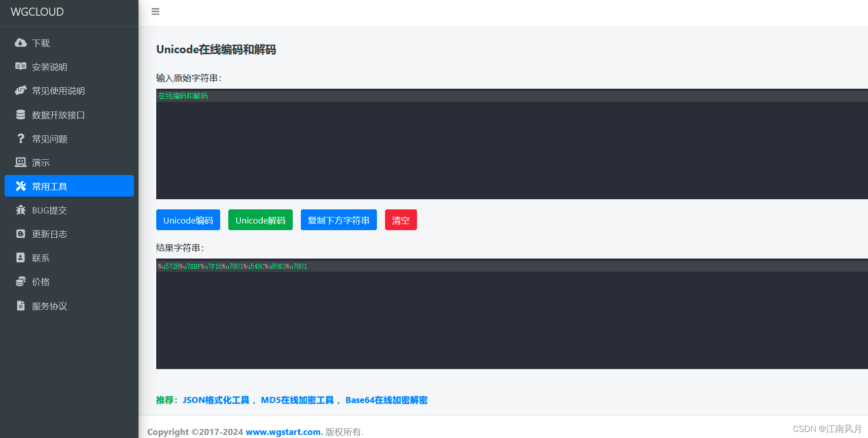Open the 数据开放接口 menu item
The height and width of the screenshot is (438, 868).
[69, 115]
